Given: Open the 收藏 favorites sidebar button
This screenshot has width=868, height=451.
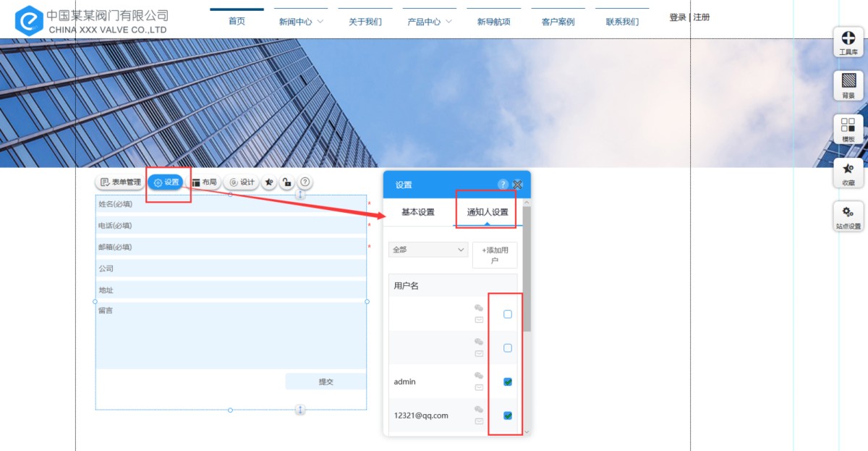Looking at the screenshot, I should click(848, 174).
